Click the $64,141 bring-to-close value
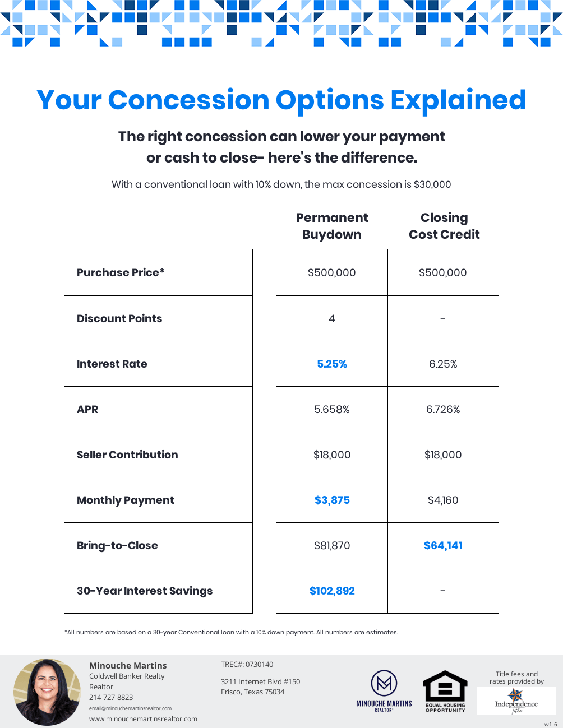 [x=443, y=546]
